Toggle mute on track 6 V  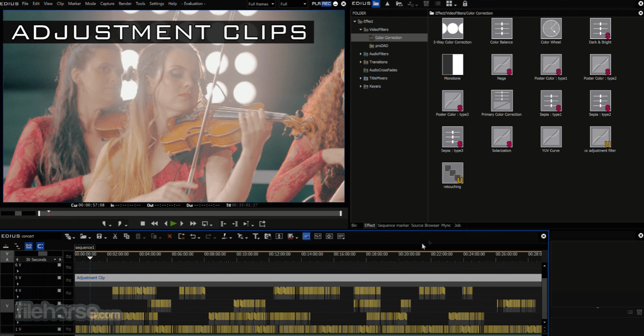click(x=59, y=265)
